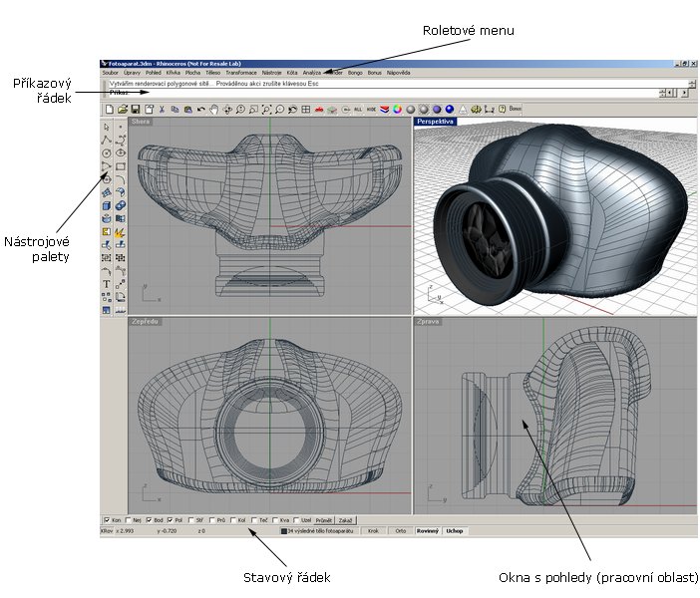Open the Soubor menu
The height and width of the screenshot is (598, 700).
pos(110,73)
